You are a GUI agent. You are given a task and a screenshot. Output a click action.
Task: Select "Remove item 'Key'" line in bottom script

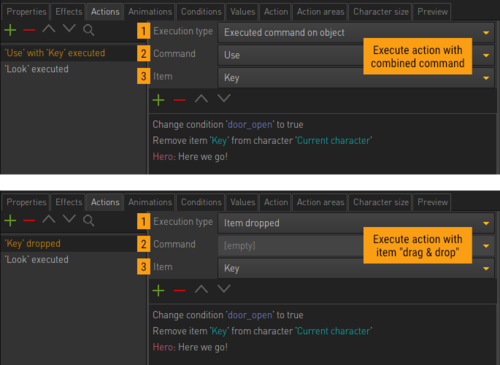[x=262, y=331]
